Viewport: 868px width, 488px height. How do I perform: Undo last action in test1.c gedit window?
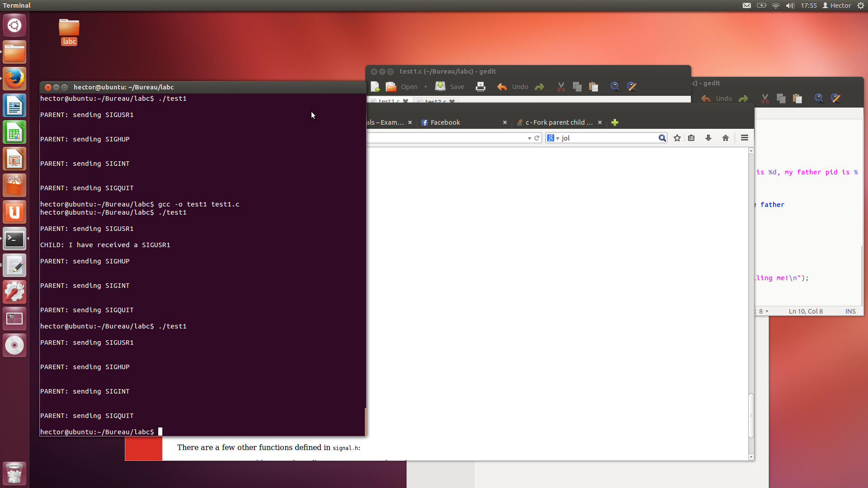pos(513,86)
